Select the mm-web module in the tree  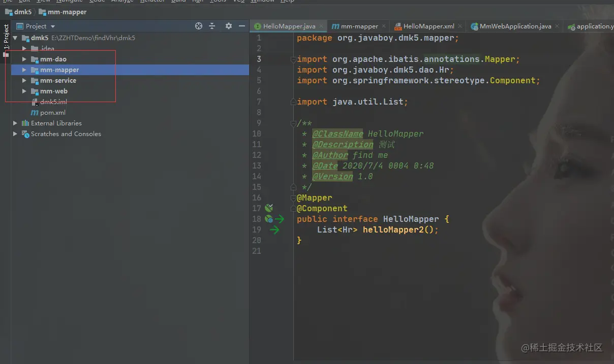tap(54, 91)
